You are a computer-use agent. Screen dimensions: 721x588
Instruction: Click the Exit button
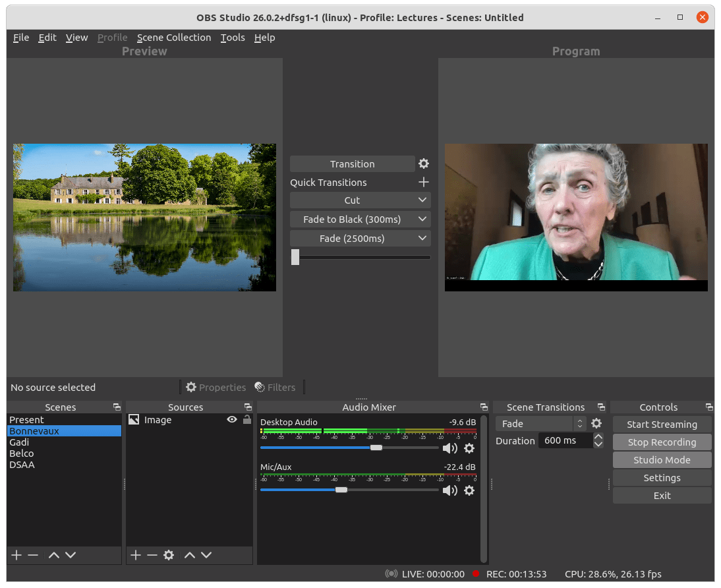click(662, 496)
